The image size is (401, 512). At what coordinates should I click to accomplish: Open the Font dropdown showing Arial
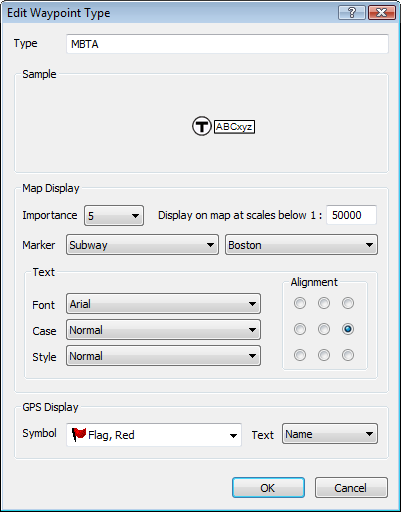point(163,304)
